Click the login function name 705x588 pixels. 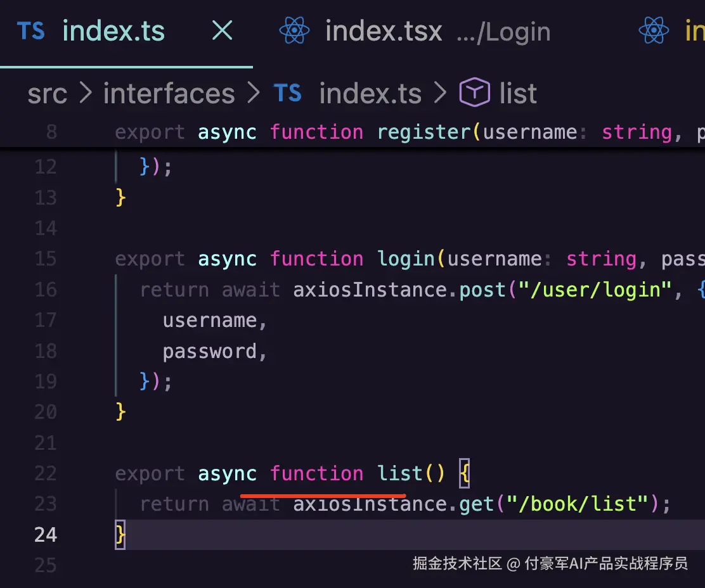tap(406, 259)
